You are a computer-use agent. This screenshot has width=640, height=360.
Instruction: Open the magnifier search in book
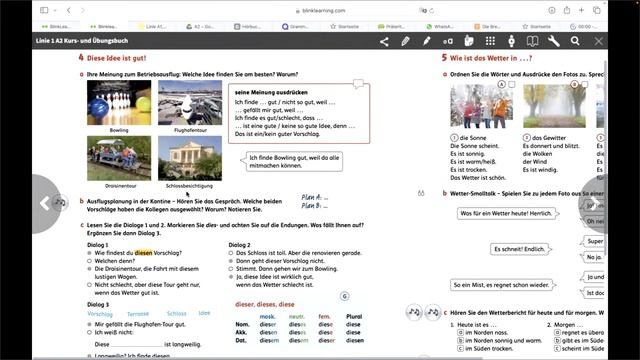[575, 41]
